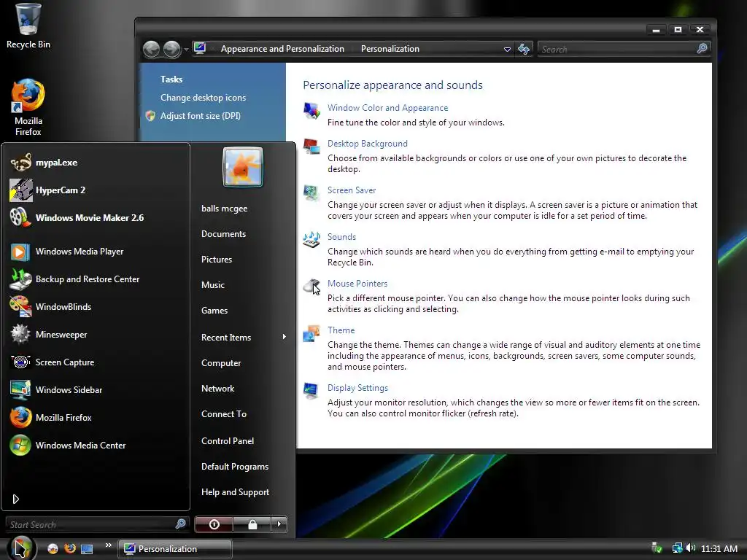The height and width of the screenshot is (560, 747).
Task: Open address bar history dropdown
Action: point(507,49)
